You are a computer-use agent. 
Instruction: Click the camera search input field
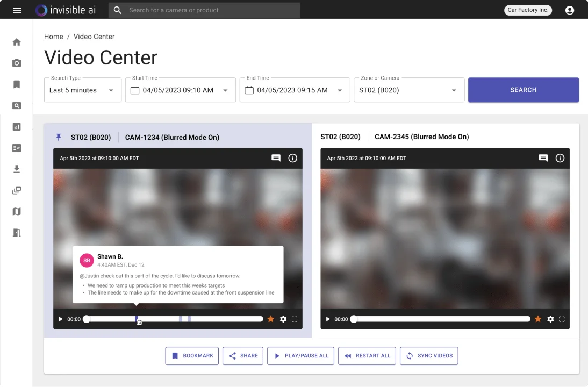click(210, 10)
